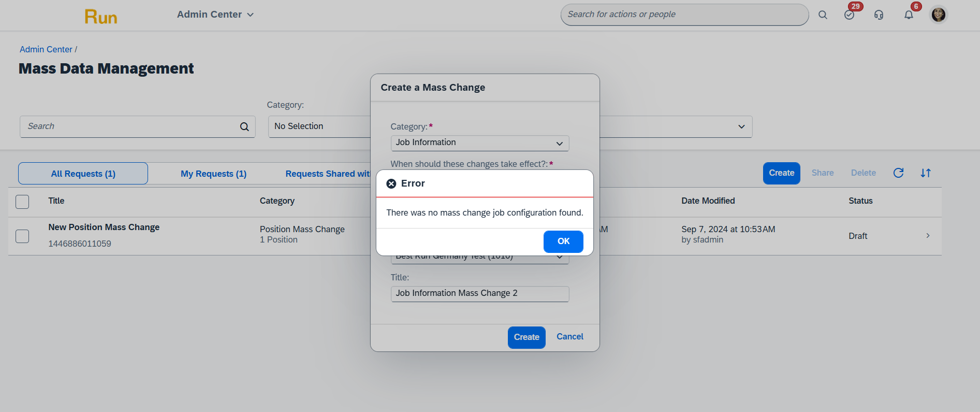The width and height of the screenshot is (980, 412).
Task: Check the New Position Mass Change row checkbox
Action: click(22, 236)
